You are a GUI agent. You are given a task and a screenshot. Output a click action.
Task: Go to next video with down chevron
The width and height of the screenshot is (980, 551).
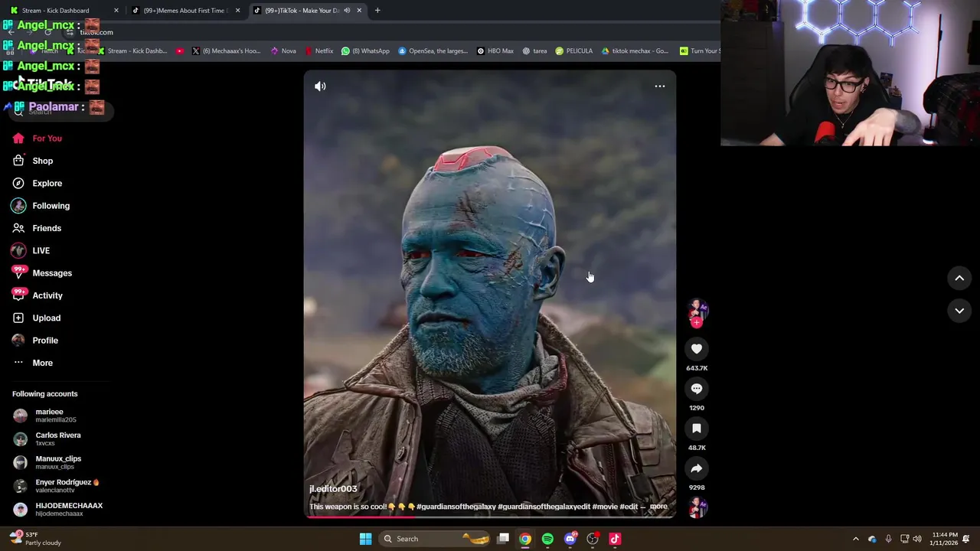pos(959,311)
